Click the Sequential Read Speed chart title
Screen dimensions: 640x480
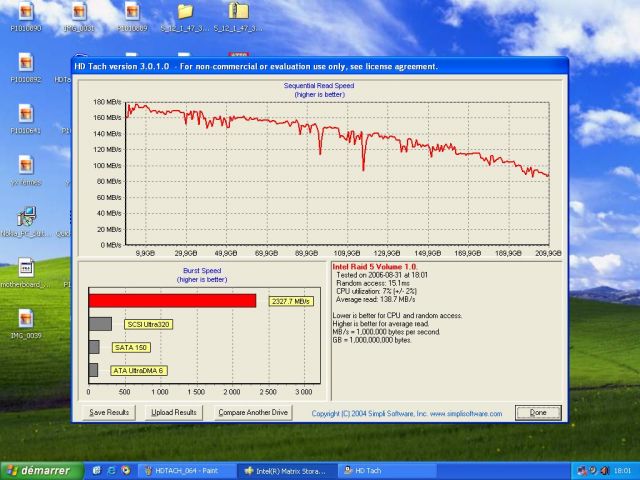[x=319, y=86]
